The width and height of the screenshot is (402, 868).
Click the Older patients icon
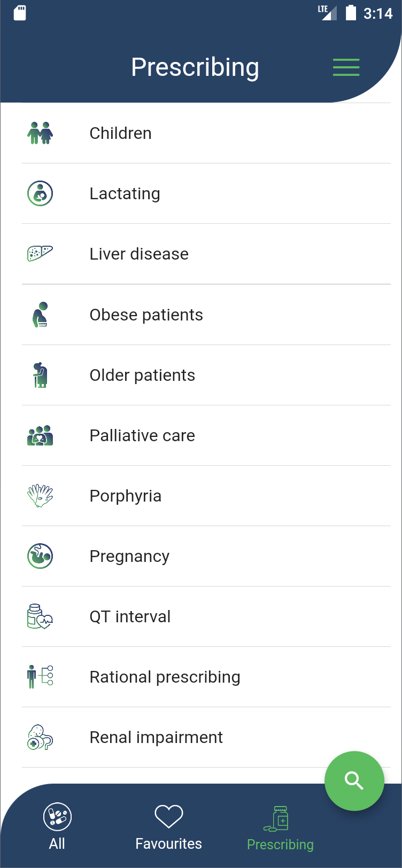(40, 375)
